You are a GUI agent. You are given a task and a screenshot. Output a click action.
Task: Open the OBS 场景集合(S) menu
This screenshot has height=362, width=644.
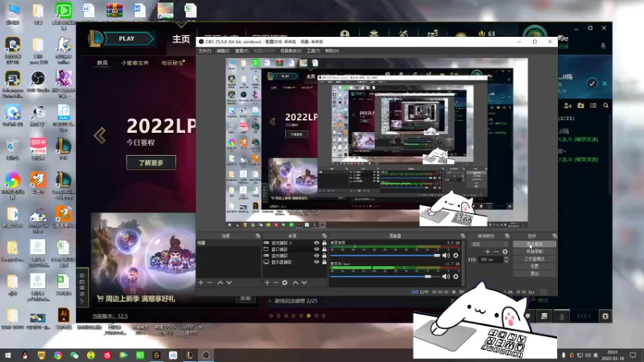pos(291,51)
